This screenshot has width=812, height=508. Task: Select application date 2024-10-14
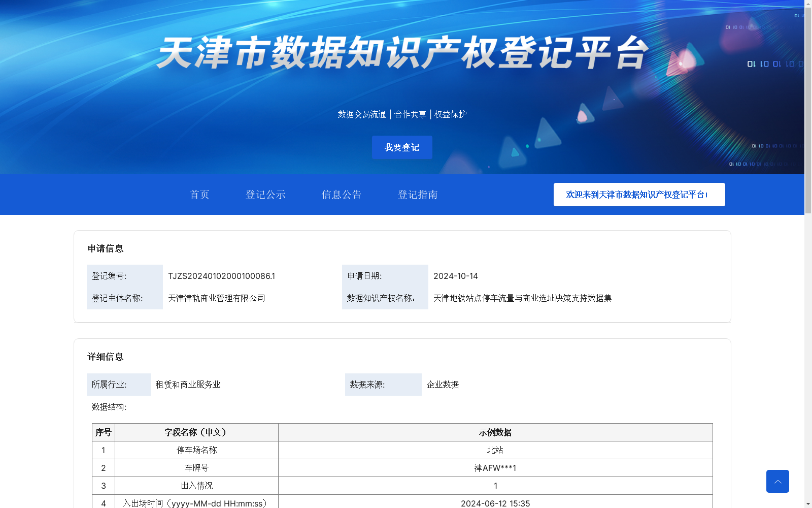(456, 276)
